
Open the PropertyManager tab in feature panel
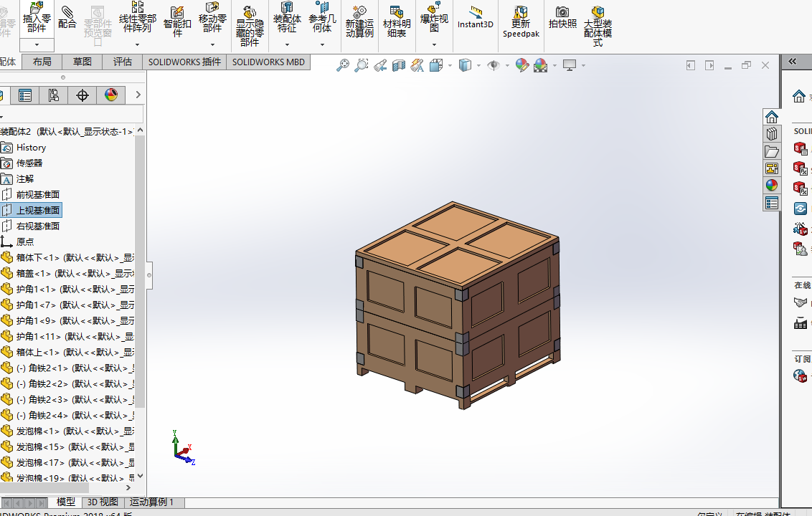[x=25, y=95]
